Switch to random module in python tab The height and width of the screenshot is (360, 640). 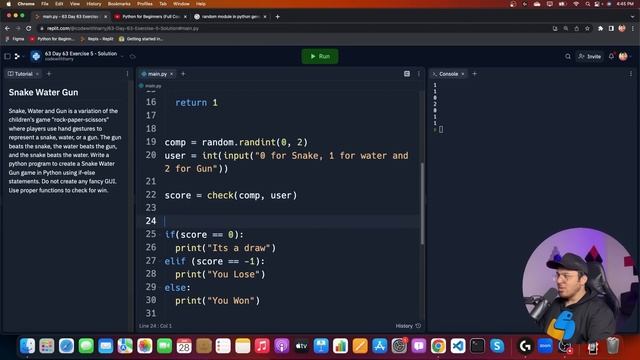[x=231, y=17]
